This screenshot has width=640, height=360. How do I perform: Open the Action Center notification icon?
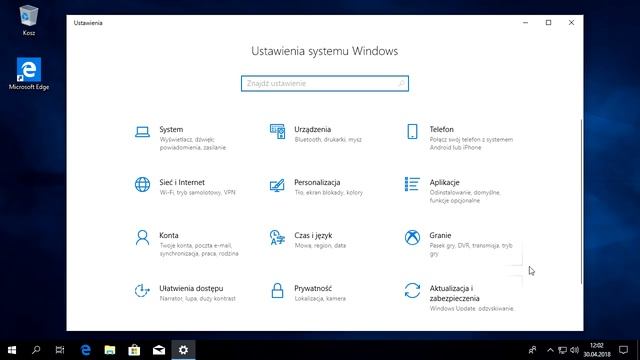point(623,350)
